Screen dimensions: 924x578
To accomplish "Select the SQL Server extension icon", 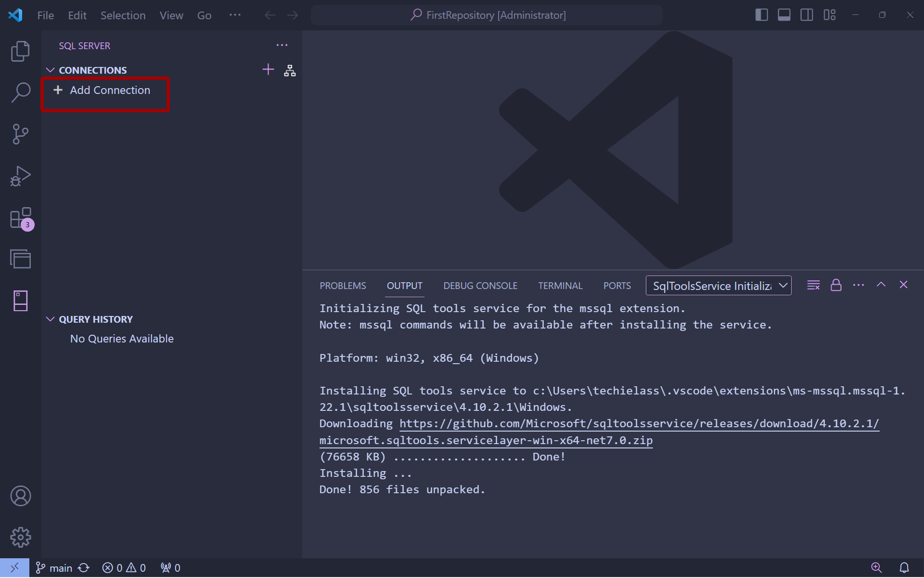I will [21, 301].
